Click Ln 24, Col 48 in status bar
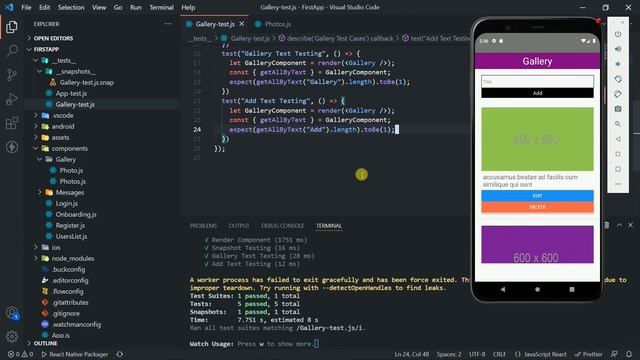Image resolution: width=640 pixels, height=360 pixels. pos(411,354)
